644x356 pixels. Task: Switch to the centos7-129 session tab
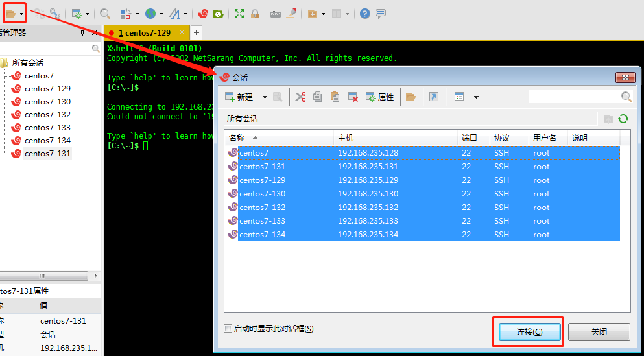145,32
